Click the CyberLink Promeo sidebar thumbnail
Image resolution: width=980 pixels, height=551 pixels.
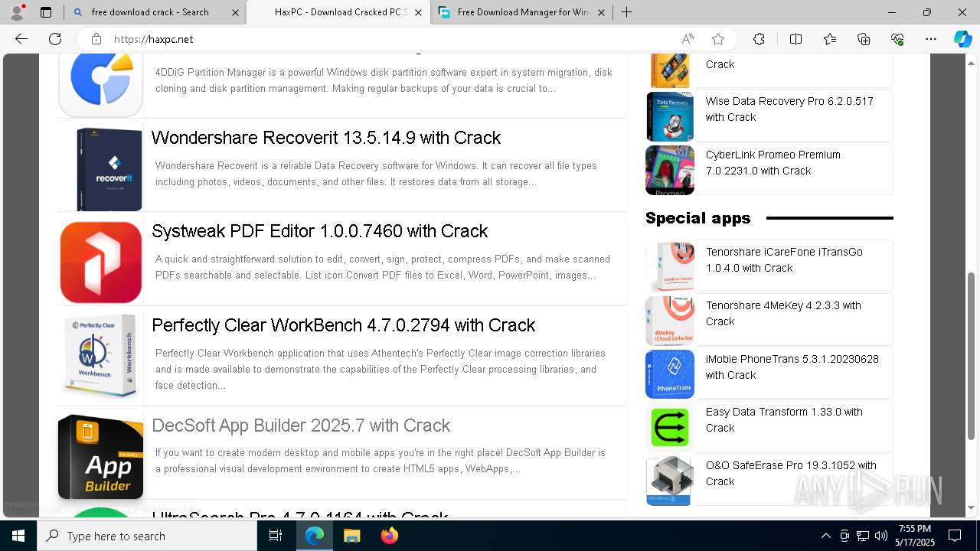[670, 170]
